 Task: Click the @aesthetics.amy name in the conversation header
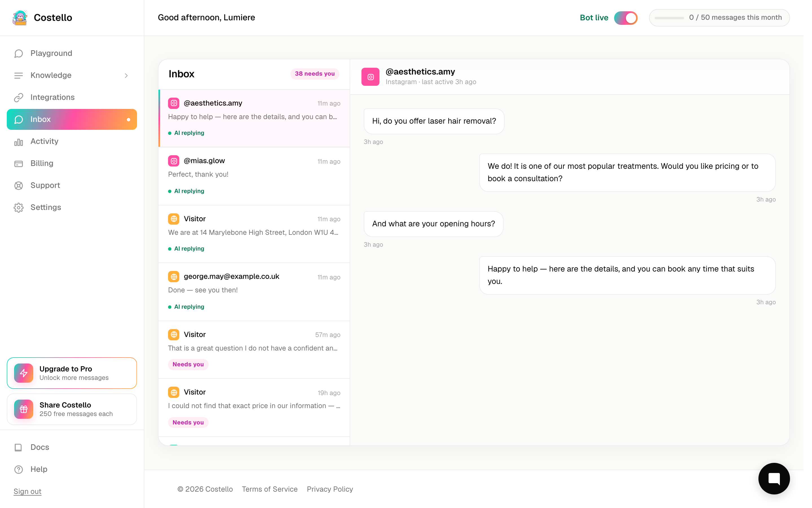[420, 72]
